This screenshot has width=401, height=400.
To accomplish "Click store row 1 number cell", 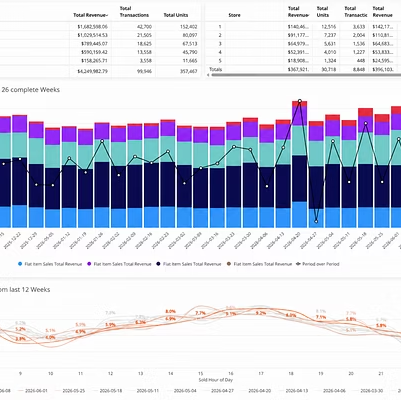I will (x=220, y=27).
